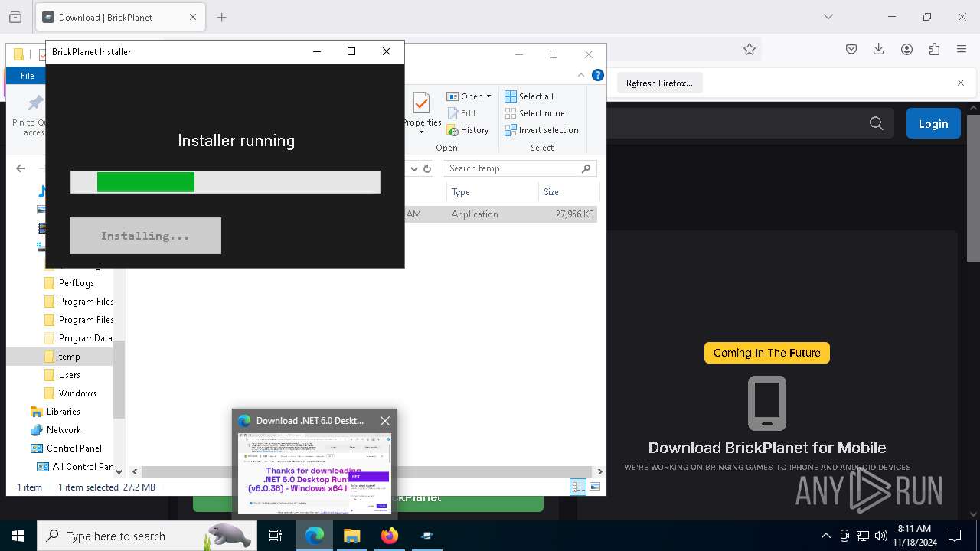Open Firefox hamburger application menu
The width and height of the screenshot is (980, 551).
[962, 49]
